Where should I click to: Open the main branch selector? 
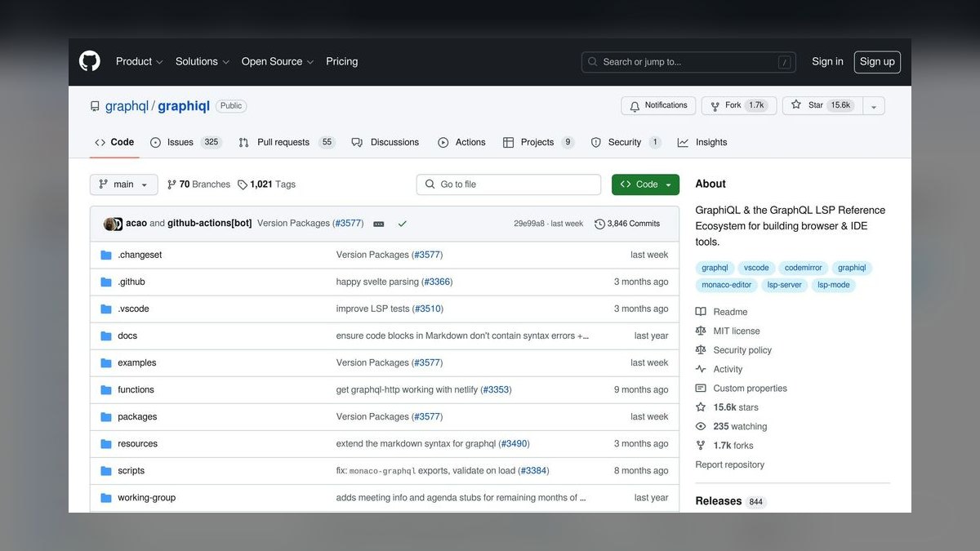(124, 184)
